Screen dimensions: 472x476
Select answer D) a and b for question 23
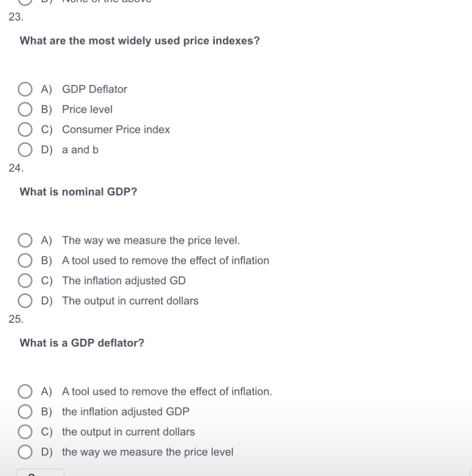[x=25, y=149]
